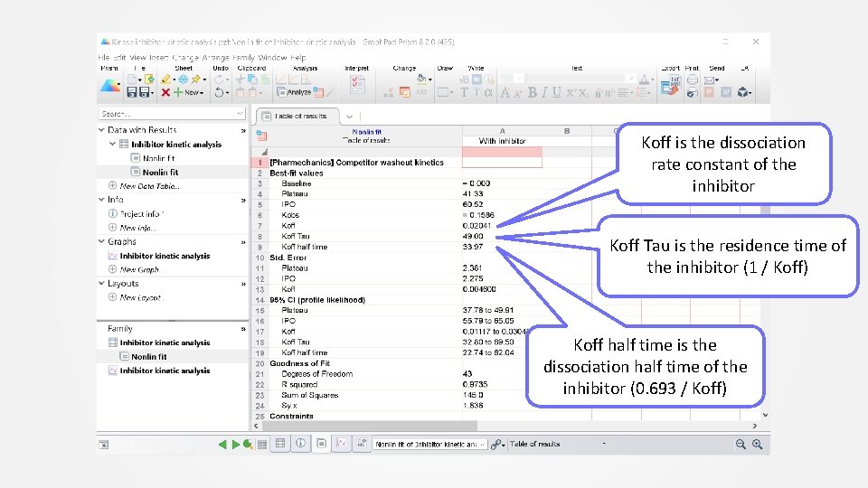Click the link chain icon in bottom bar

click(496, 444)
